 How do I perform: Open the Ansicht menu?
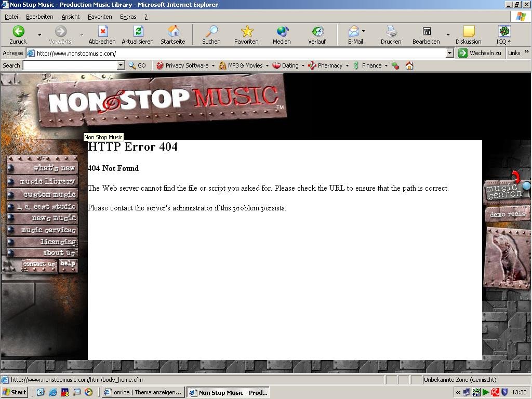[x=71, y=17]
